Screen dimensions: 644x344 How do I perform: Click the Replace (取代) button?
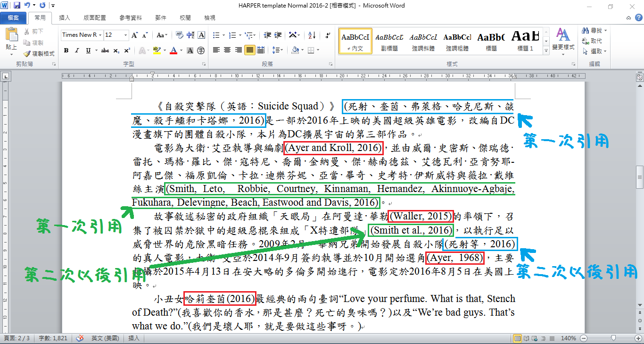click(x=592, y=41)
